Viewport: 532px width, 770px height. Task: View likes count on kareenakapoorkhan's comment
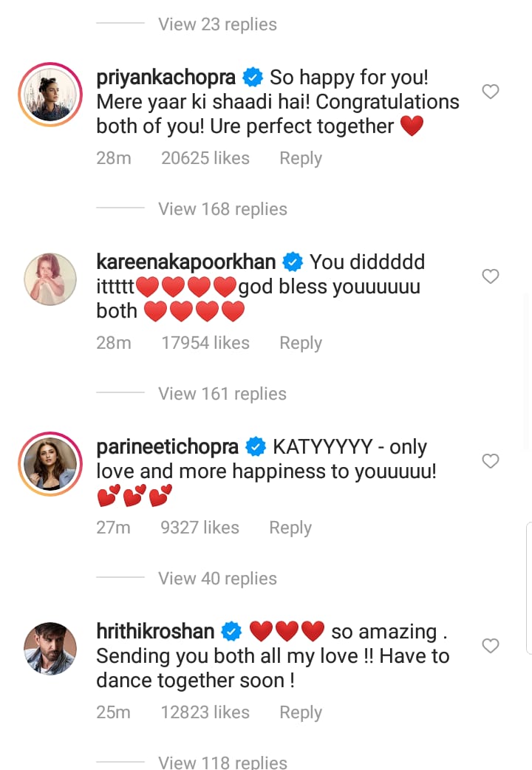pos(205,342)
